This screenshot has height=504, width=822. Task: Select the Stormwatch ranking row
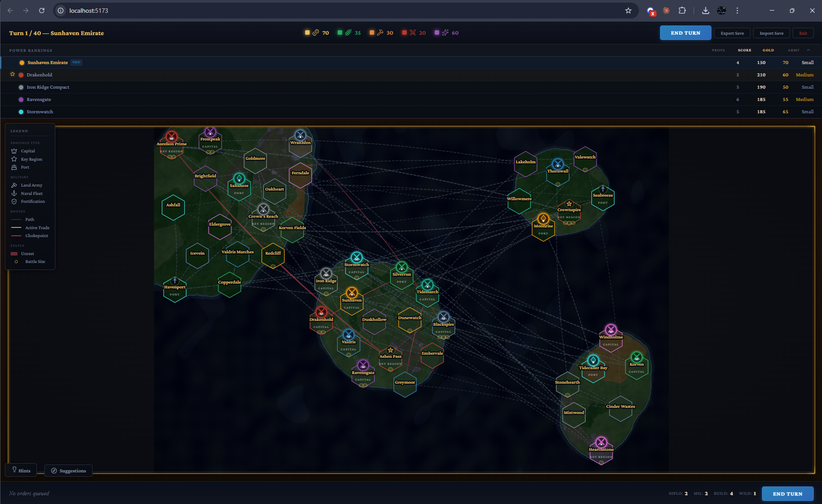[x=411, y=112]
